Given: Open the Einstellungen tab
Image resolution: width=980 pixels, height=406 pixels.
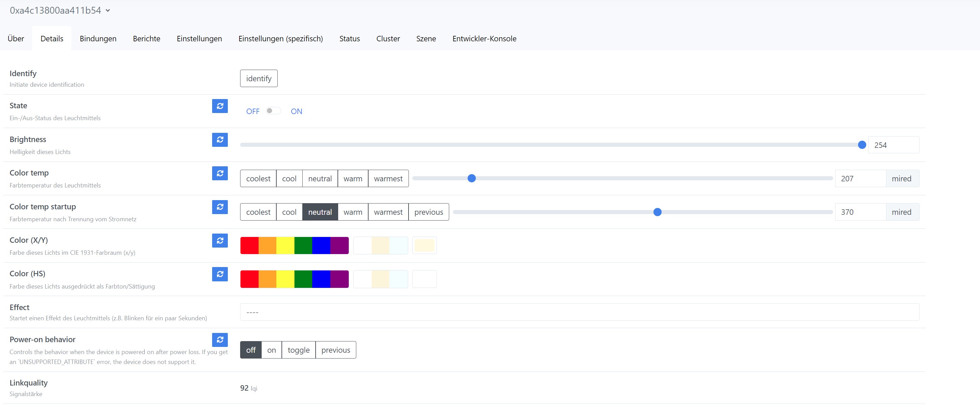Looking at the screenshot, I should pos(199,38).
